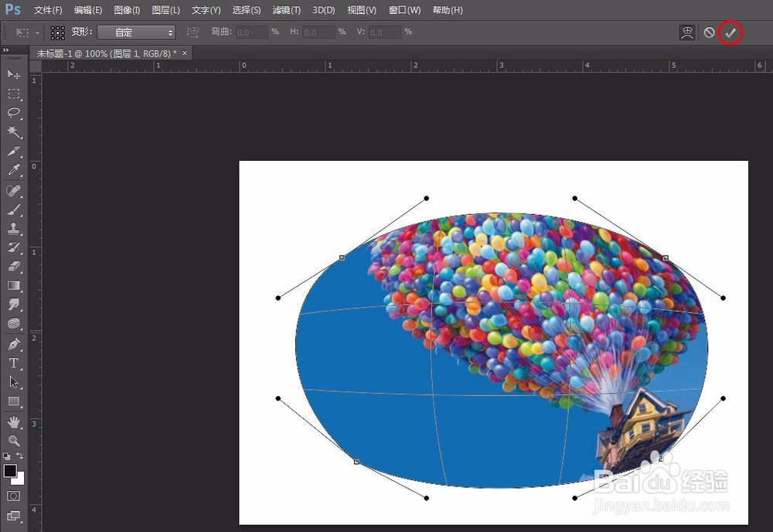
Task: Select the Clone Stamp tool
Action: (x=13, y=228)
